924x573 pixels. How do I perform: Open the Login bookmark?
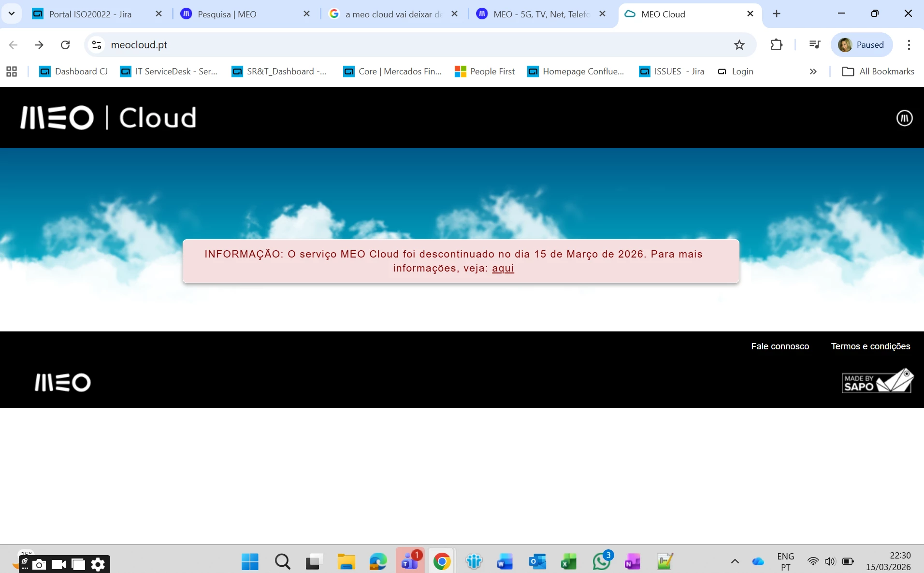tap(736, 72)
